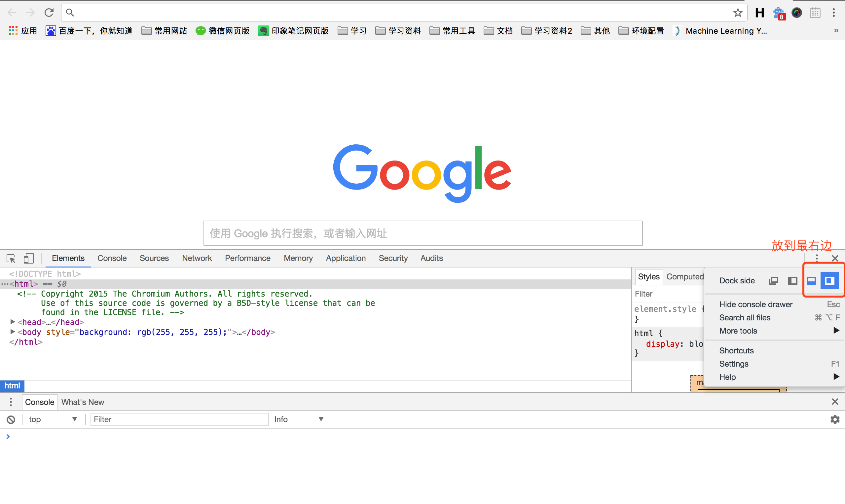Expand the head element in Elements panel
Screen dimensions: 845x504
(x=13, y=322)
